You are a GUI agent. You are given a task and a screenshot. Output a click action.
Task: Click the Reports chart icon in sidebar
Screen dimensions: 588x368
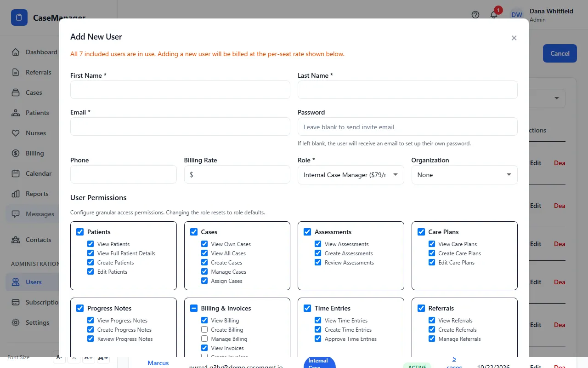16,194
